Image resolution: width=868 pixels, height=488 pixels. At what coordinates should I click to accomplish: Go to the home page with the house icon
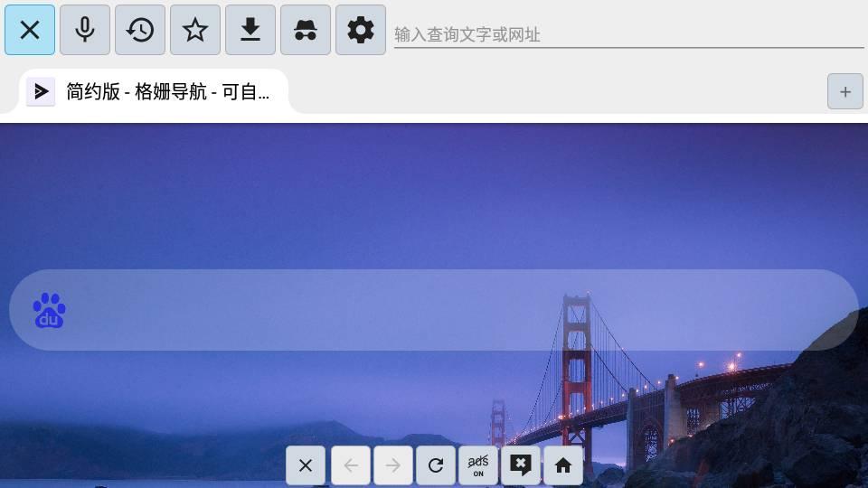tap(563, 465)
